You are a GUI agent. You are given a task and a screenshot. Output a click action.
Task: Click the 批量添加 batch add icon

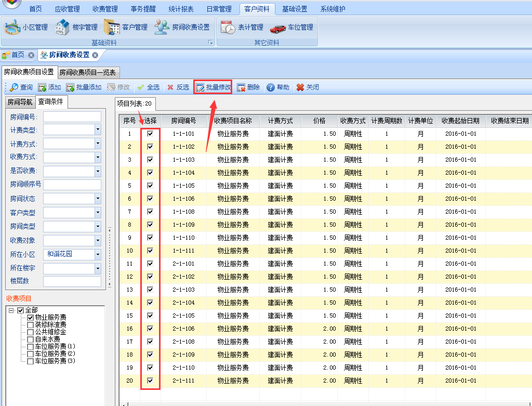tap(70, 87)
